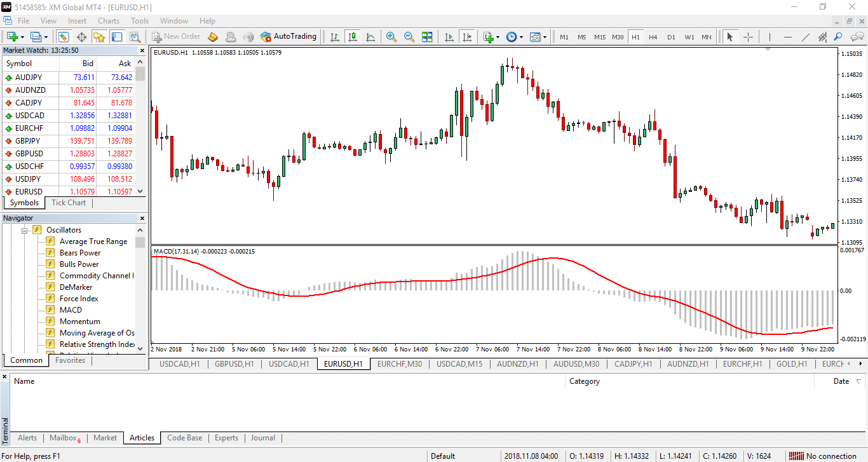Select USDJPY row in Market Watch

click(x=69, y=179)
